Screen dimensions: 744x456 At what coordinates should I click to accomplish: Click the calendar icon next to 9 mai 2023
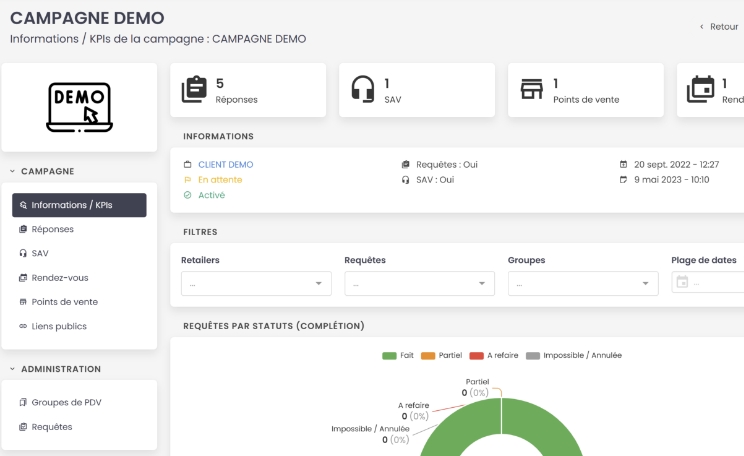click(623, 180)
